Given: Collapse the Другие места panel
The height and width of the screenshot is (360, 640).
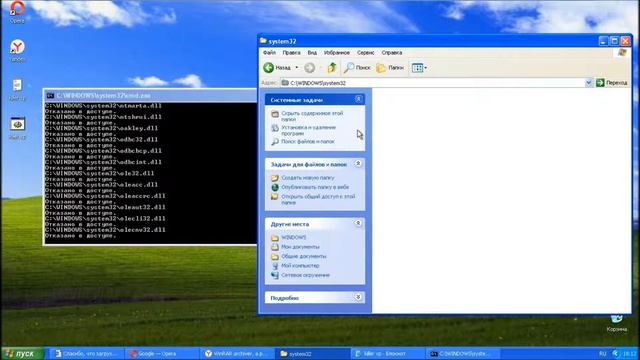Looking at the screenshot, I should pyautogui.click(x=358, y=223).
